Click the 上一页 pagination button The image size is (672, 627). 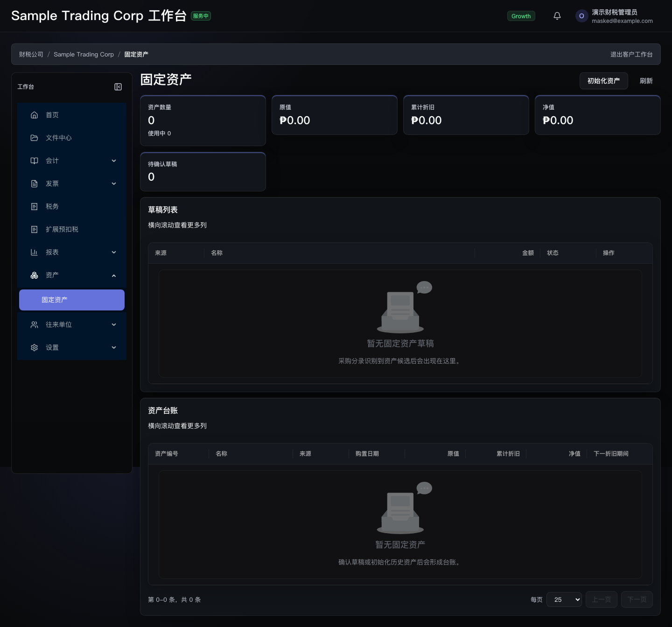[x=602, y=599]
